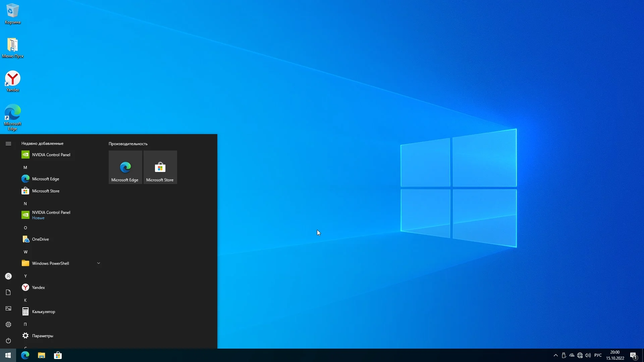Open the Recycle Bin desktop icon
The height and width of the screenshot is (362, 644).
click(x=12, y=13)
